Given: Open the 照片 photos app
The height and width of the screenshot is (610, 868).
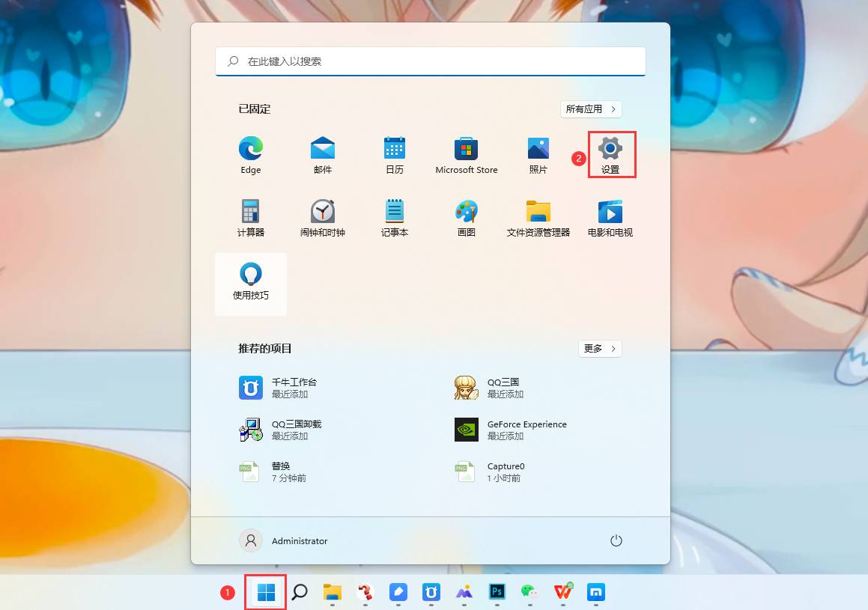Looking at the screenshot, I should 538,156.
